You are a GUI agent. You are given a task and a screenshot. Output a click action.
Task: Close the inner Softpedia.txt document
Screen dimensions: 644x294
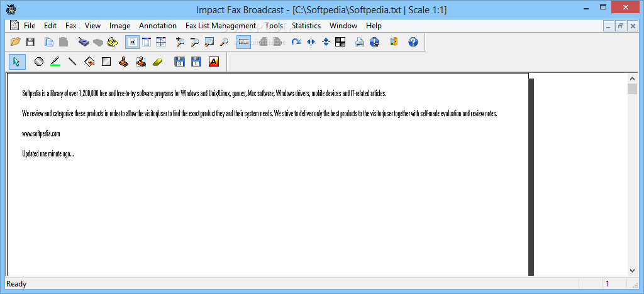633,26
